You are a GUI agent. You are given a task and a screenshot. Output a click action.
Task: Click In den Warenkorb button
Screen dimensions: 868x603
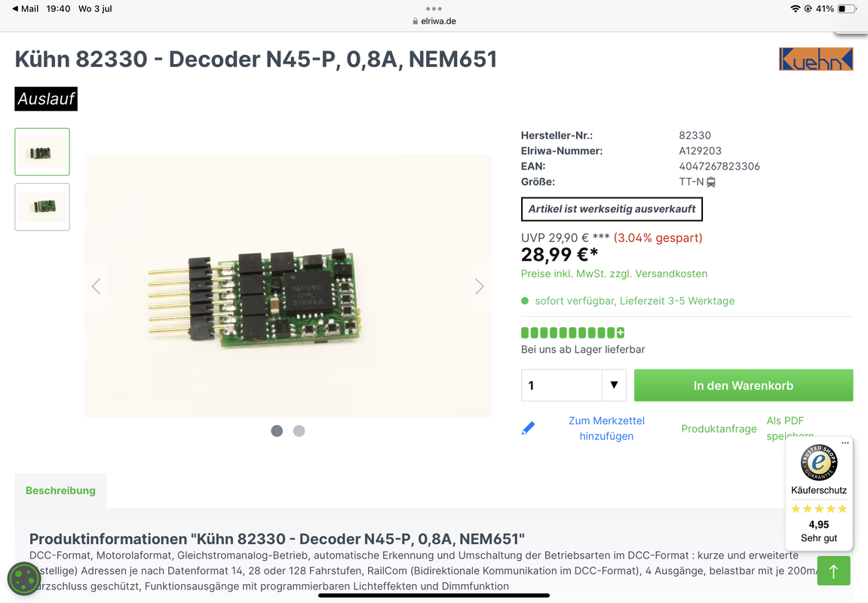pyautogui.click(x=744, y=385)
